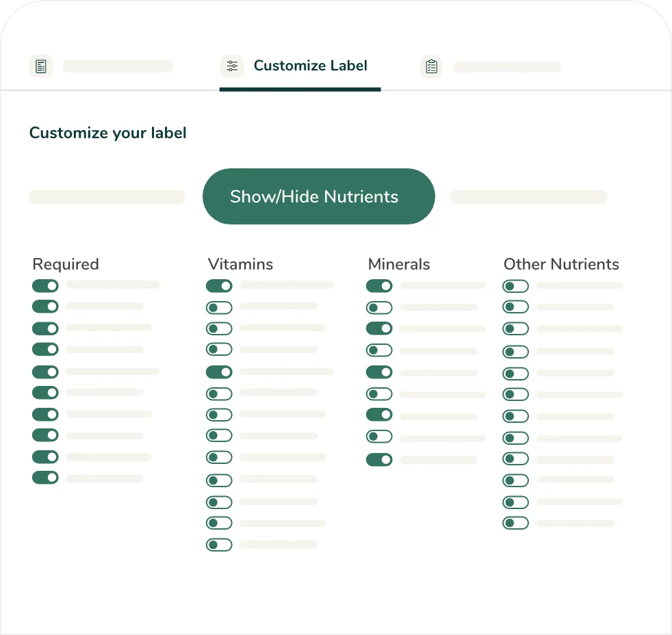The width and height of the screenshot is (672, 635).
Task: Open the first placeholder tab on the left
Action: point(118,66)
